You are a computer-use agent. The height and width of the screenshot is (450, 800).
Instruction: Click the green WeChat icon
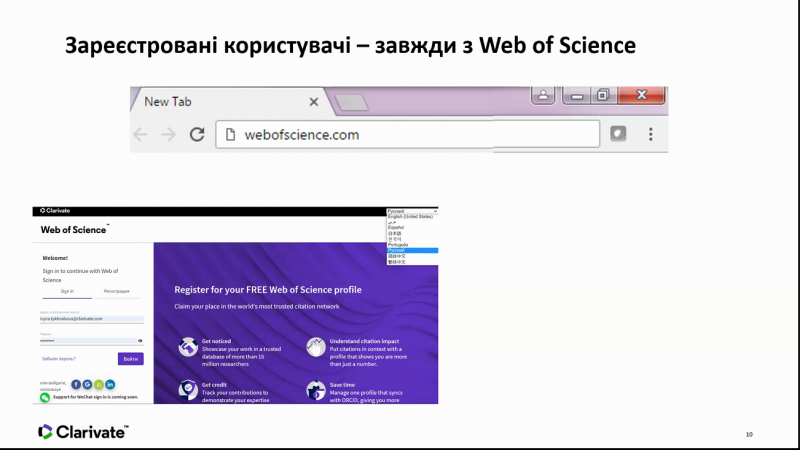[45, 397]
